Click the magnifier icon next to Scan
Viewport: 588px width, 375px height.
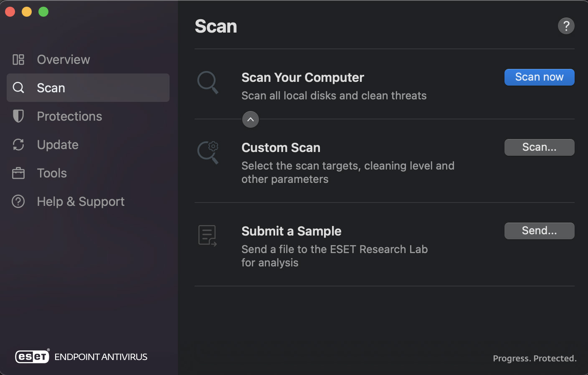[18, 88]
